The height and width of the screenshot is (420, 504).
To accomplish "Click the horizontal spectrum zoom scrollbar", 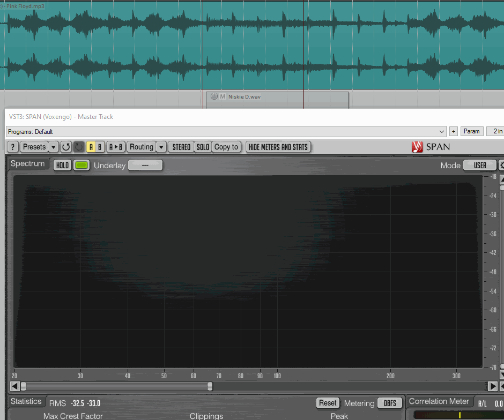I will [115, 386].
